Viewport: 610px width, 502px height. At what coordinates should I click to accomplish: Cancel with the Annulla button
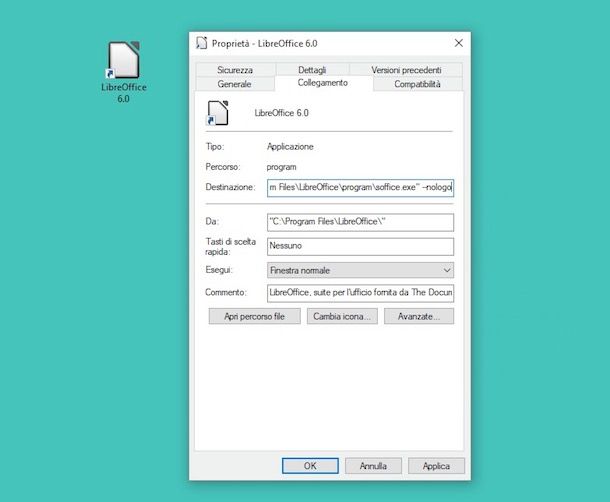pyautogui.click(x=373, y=466)
